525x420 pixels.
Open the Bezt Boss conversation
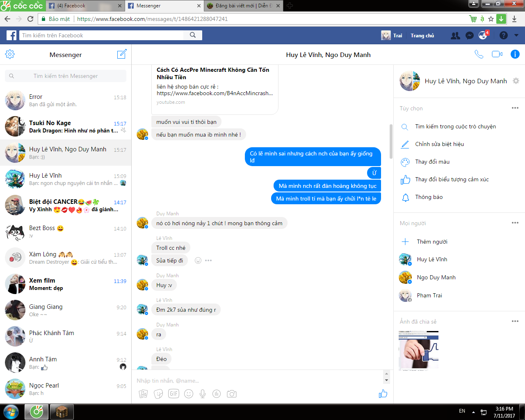tap(66, 232)
